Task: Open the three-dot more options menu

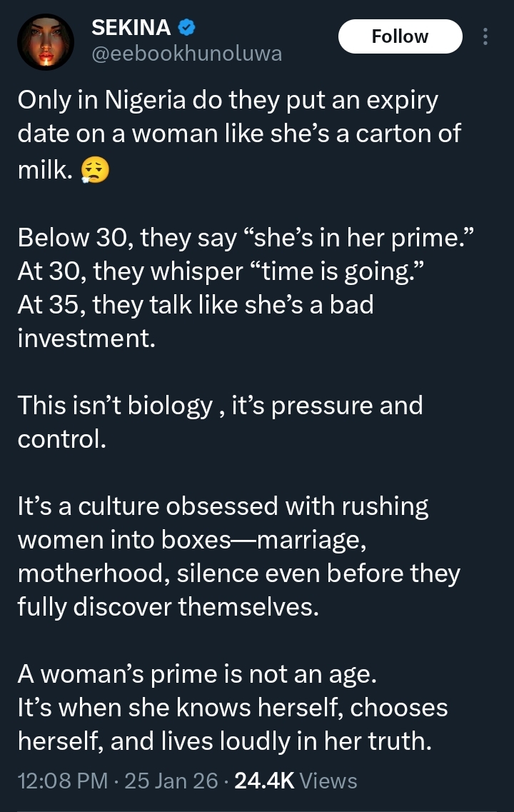Action: (x=486, y=36)
